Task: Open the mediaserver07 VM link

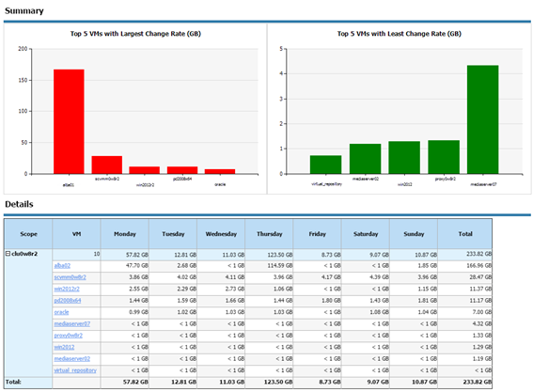Action: click(72, 323)
